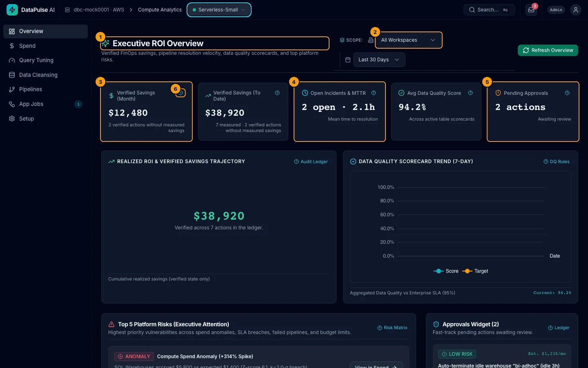Click the building icon next to SCOPE
Viewport: 588px width, 368px height.
[371, 40]
